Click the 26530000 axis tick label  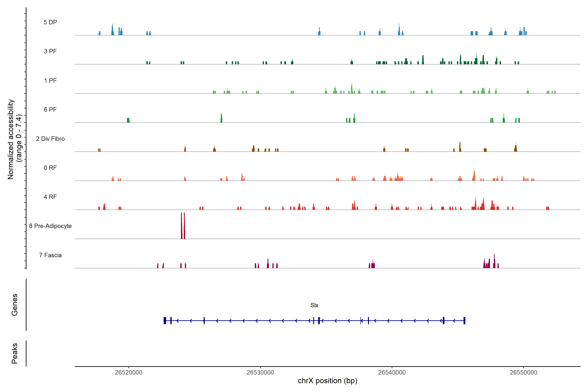(260, 372)
